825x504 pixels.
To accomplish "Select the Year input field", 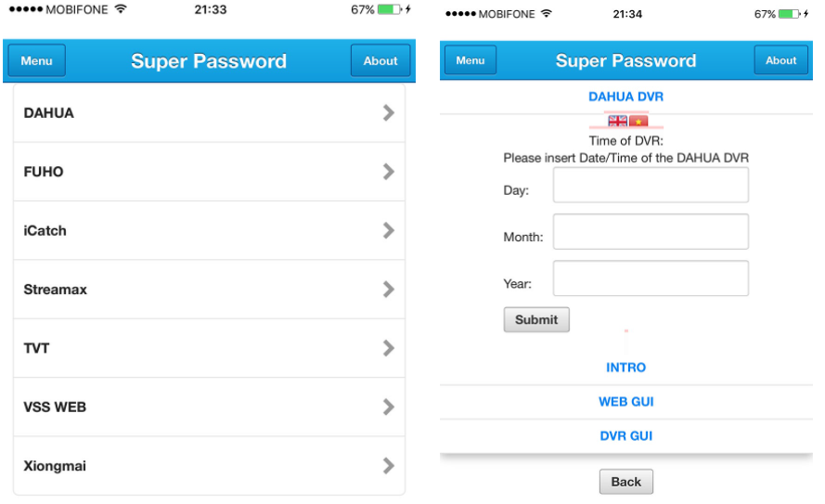I will click(x=651, y=278).
